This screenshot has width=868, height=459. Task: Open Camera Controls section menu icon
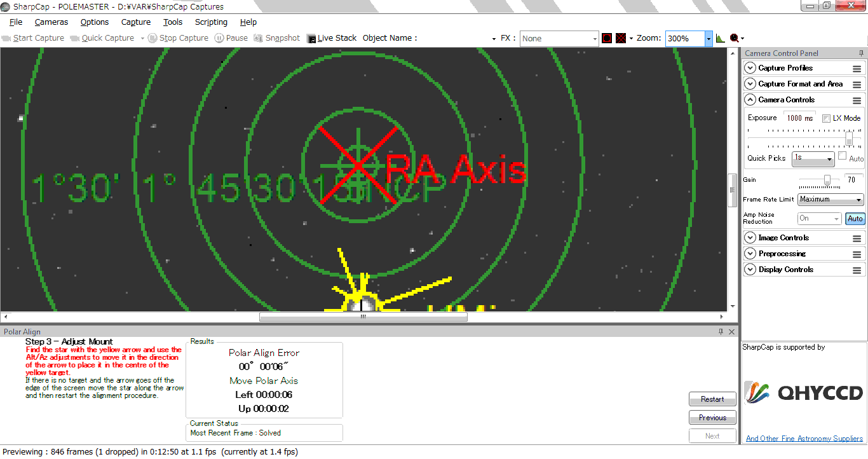click(857, 100)
